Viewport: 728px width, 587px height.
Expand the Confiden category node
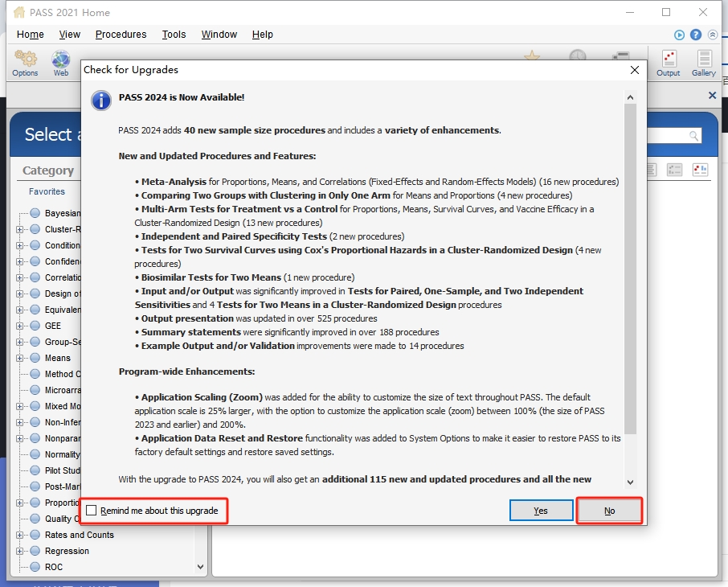pyautogui.click(x=19, y=261)
